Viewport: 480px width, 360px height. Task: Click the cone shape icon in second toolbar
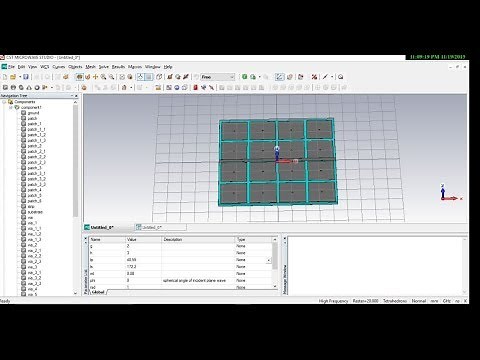[29, 87]
